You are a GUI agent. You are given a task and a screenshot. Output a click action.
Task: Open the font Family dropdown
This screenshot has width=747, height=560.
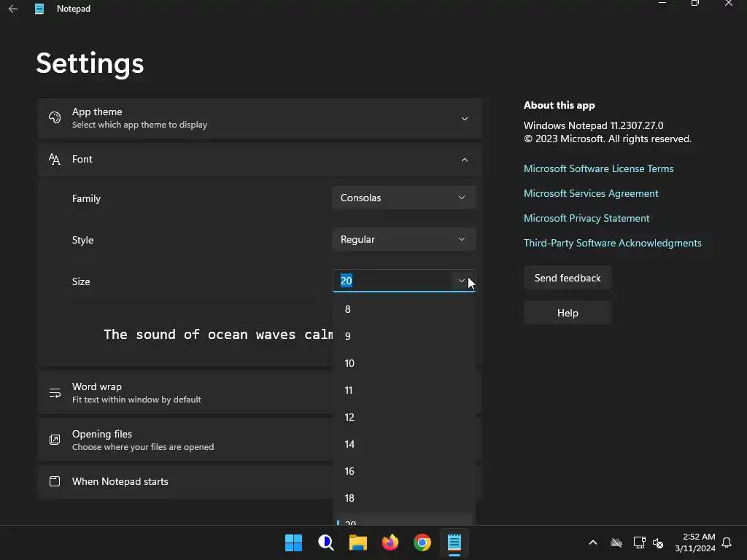pyautogui.click(x=403, y=198)
